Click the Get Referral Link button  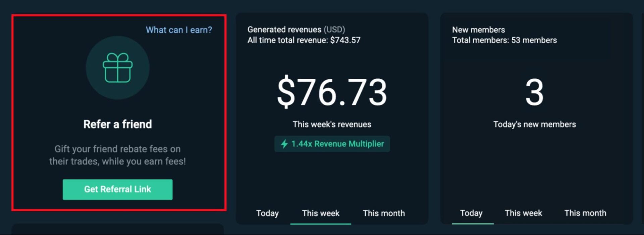[117, 189]
